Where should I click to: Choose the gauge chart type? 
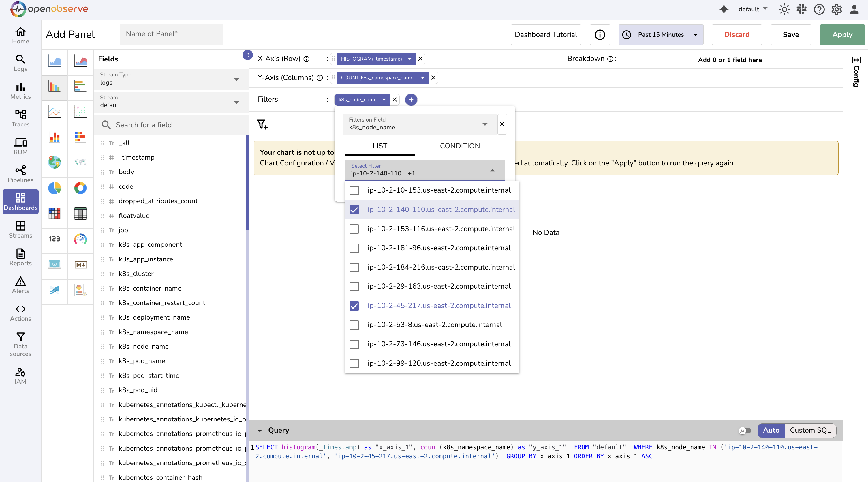coord(80,239)
